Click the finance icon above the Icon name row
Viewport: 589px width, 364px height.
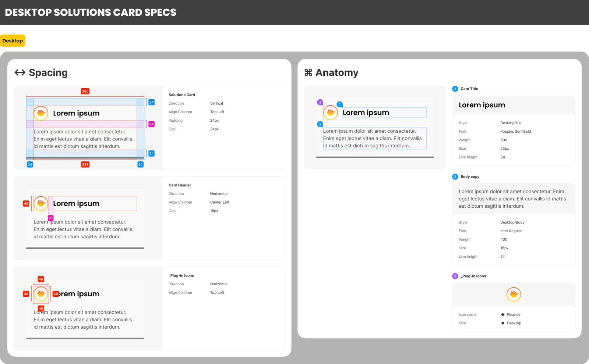(x=514, y=294)
